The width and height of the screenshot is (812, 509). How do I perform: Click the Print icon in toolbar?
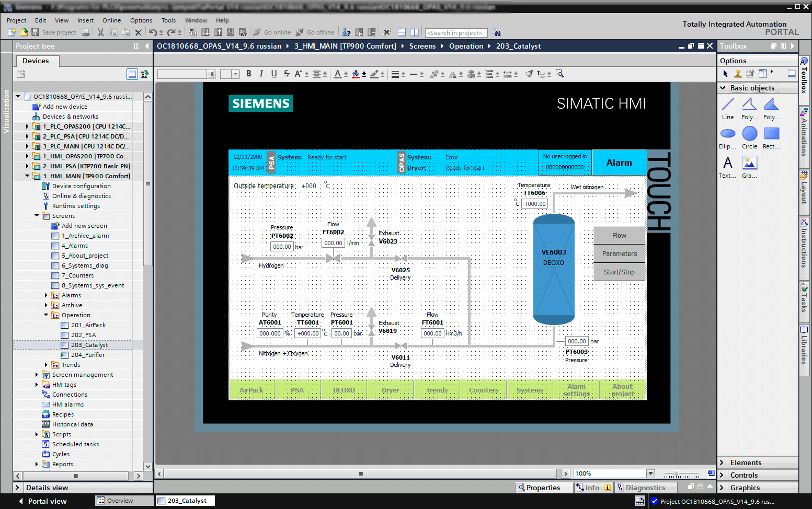[x=86, y=32]
